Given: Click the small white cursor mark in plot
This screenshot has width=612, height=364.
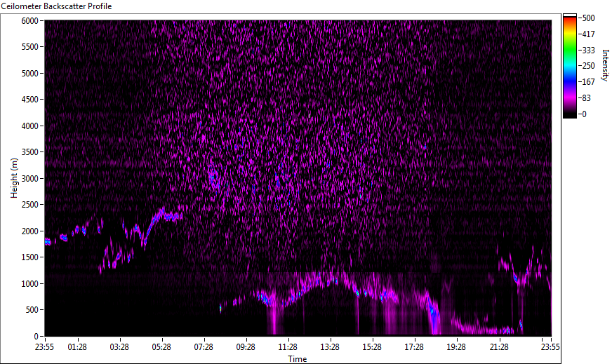Looking at the screenshot, I should [310, 116].
